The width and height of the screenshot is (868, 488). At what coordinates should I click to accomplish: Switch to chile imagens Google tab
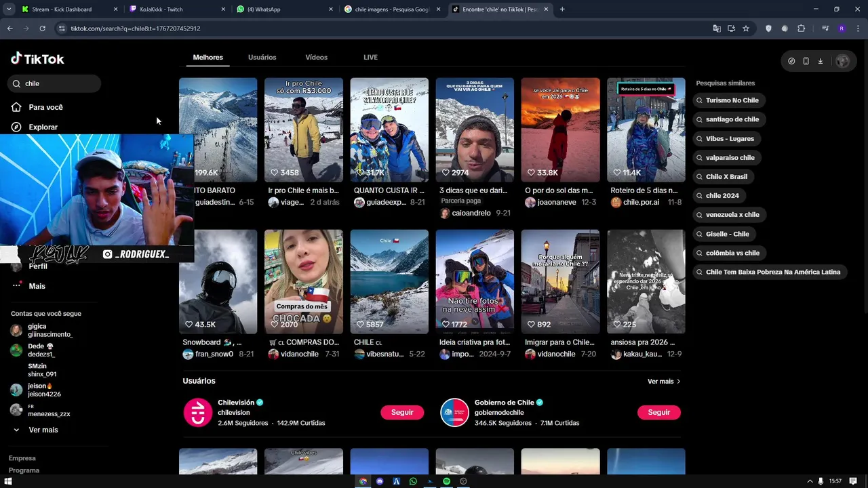coord(391,9)
